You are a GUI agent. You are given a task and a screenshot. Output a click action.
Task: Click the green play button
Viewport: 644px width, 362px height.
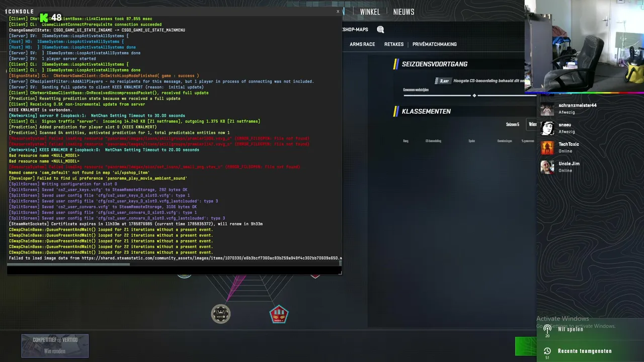pos(526,346)
